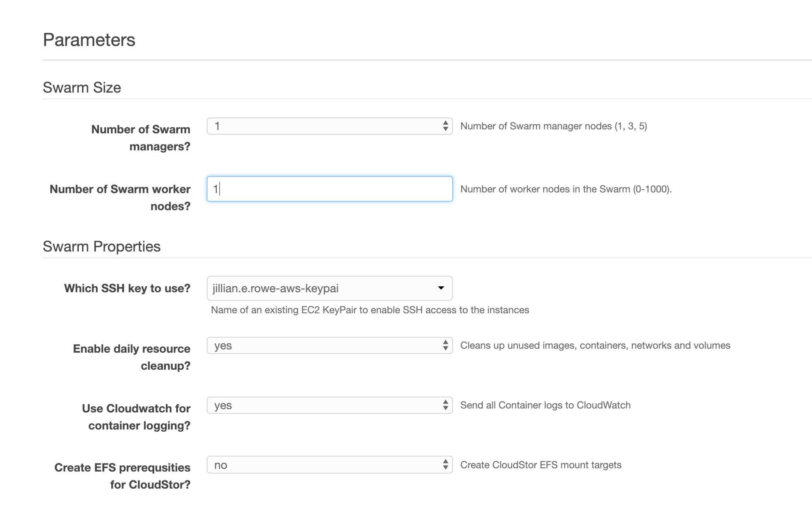Click arrows icon on EFS prerequisites select

tap(445, 465)
